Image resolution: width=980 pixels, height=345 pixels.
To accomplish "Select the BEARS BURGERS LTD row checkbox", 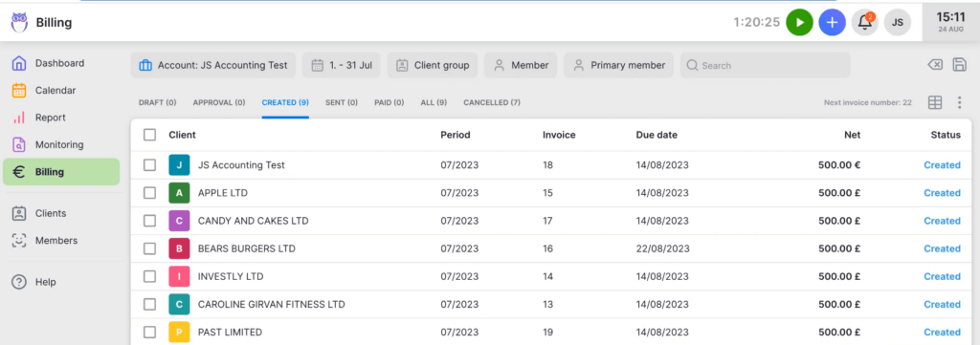I will pyautogui.click(x=149, y=248).
